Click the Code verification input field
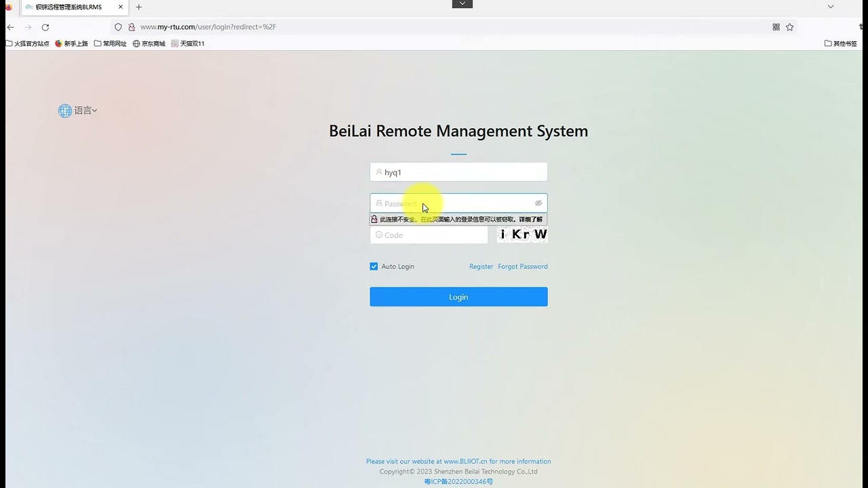 tap(429, 235)
